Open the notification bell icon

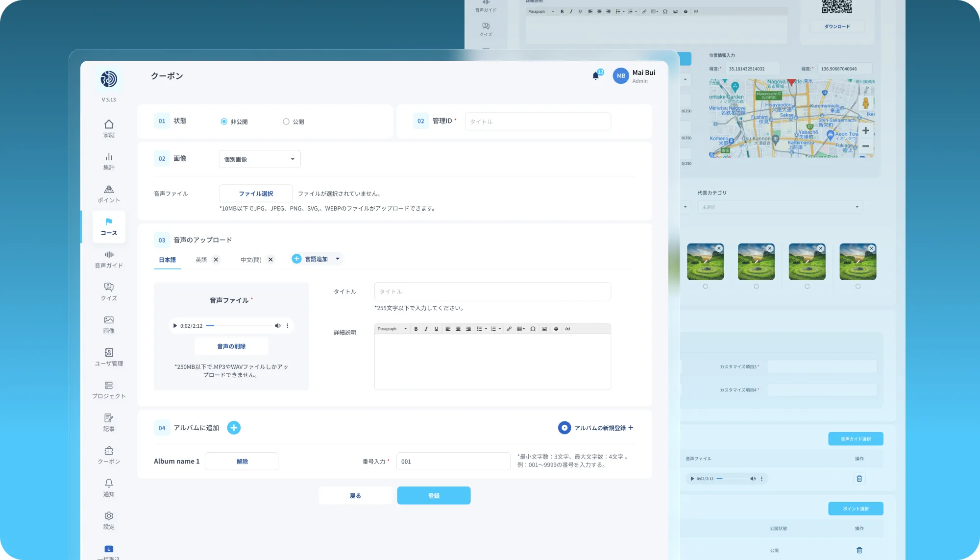[x=596, y=76]
